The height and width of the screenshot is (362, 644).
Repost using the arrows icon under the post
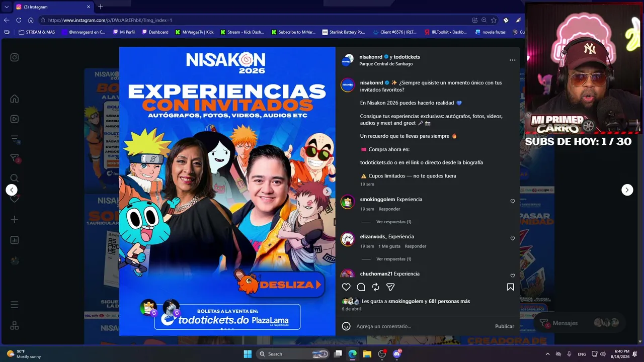pyautogui.click(x=375, y=287)
